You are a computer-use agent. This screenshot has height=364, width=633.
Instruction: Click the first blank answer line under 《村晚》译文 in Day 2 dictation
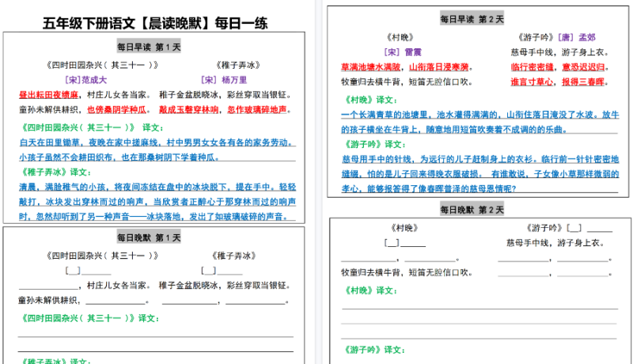480,308
